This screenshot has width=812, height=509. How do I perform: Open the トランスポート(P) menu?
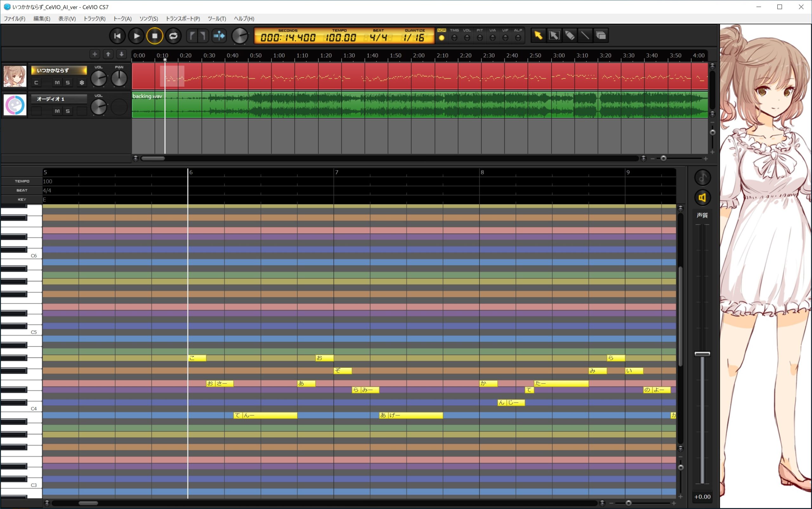tap(183, 18)
